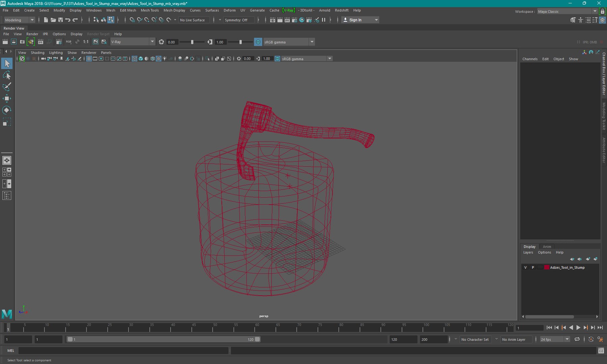Play forward in the timeline
This screenshot has height=364, width=607.
pyautogui.click(x=578, y=328)
